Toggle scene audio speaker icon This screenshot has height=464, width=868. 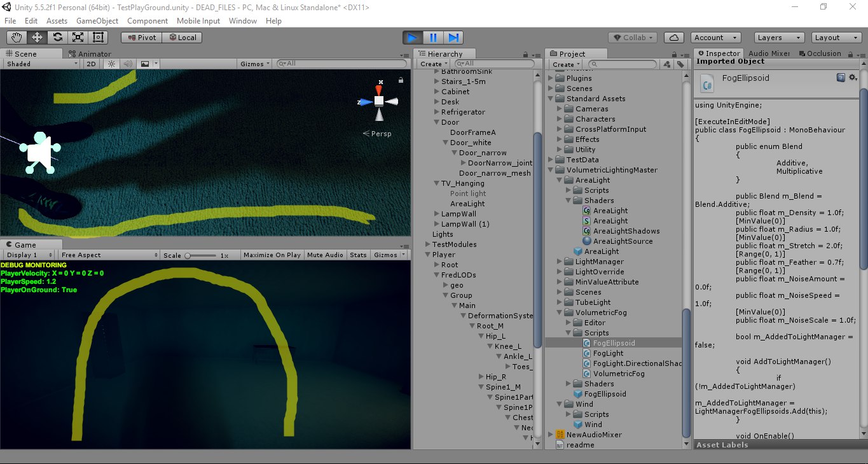pyautogui.click(x=128, y=64)
